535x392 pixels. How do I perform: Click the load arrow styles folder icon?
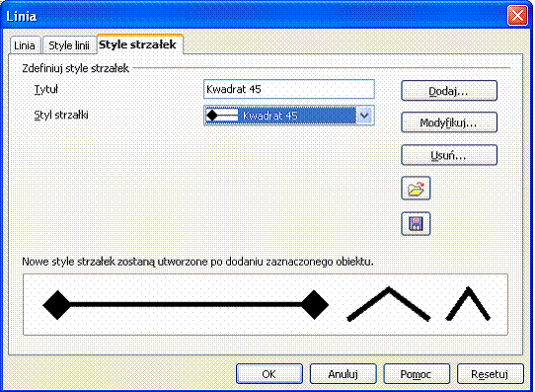click(x=416, y=189)
